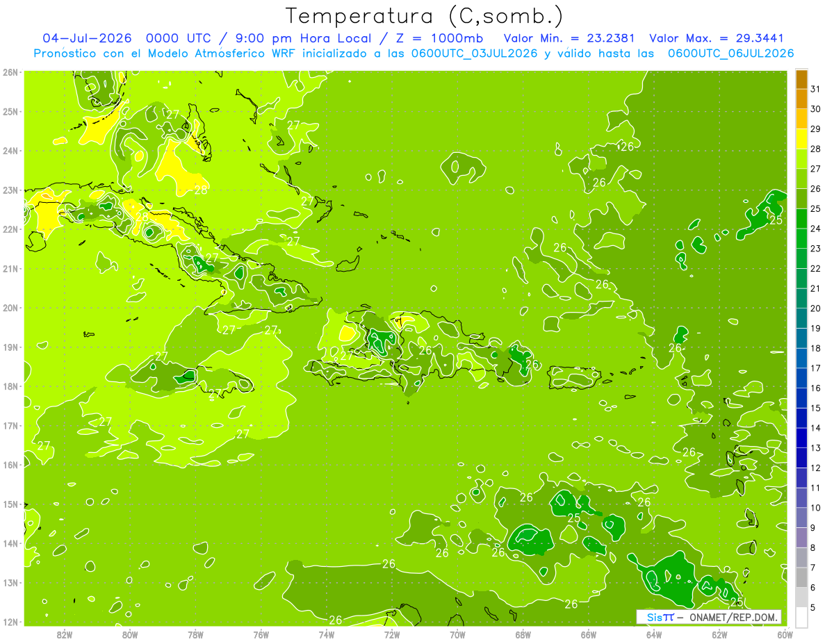The height and width of the screenshot is (644, 834).
Task: Click the '68W' longitude axis label
Action: (x=523, y=634)
